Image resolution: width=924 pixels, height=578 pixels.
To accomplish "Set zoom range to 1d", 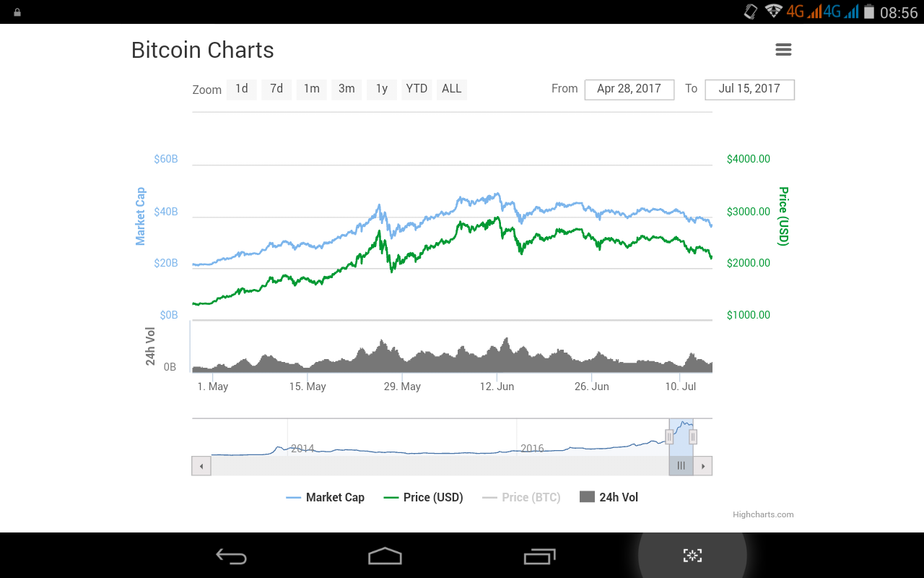I will (242, 89).
